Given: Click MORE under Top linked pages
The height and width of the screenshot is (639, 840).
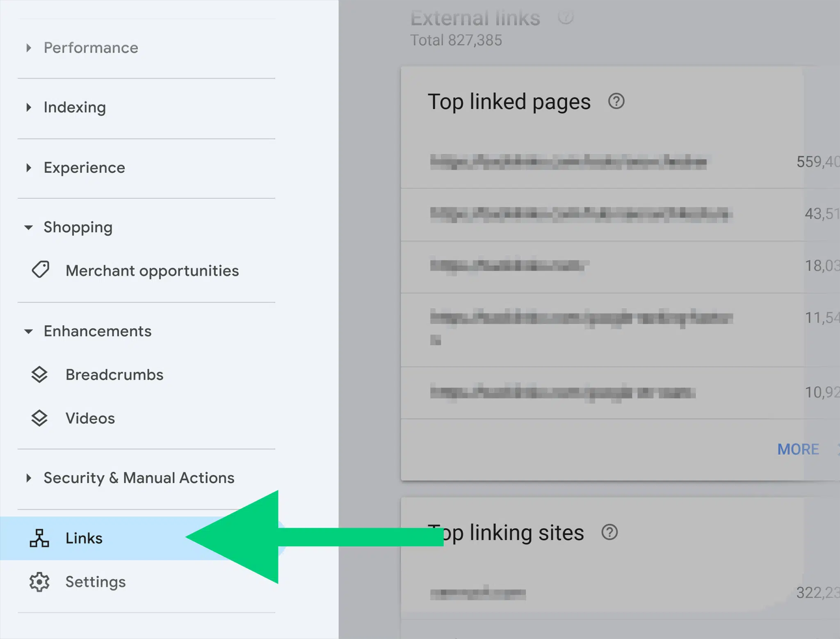Looking at the screenshot, I should click(798, 449).
